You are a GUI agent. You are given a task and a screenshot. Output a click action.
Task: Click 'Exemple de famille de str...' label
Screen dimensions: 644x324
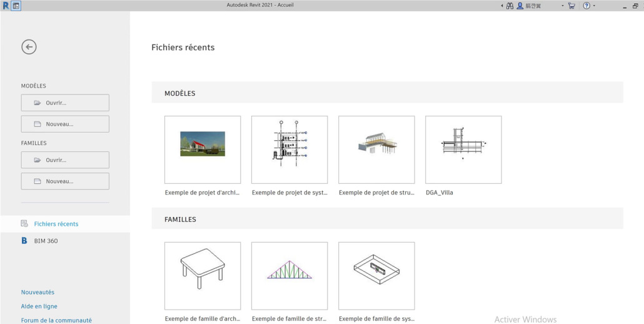[289, 318]
